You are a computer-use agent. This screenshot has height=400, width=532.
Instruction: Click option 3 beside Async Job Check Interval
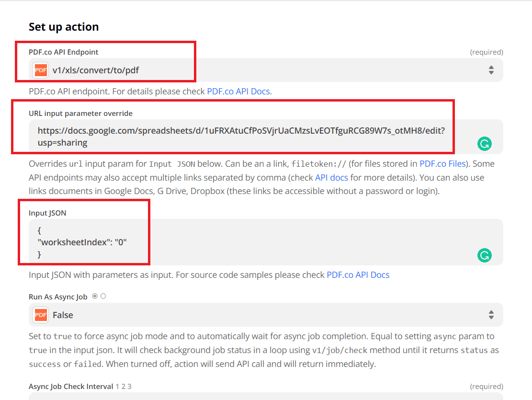[x=127, y=386]
